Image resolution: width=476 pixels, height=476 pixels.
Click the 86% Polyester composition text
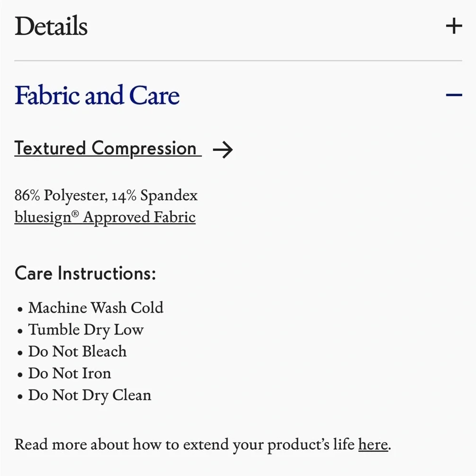click(61, 195)
